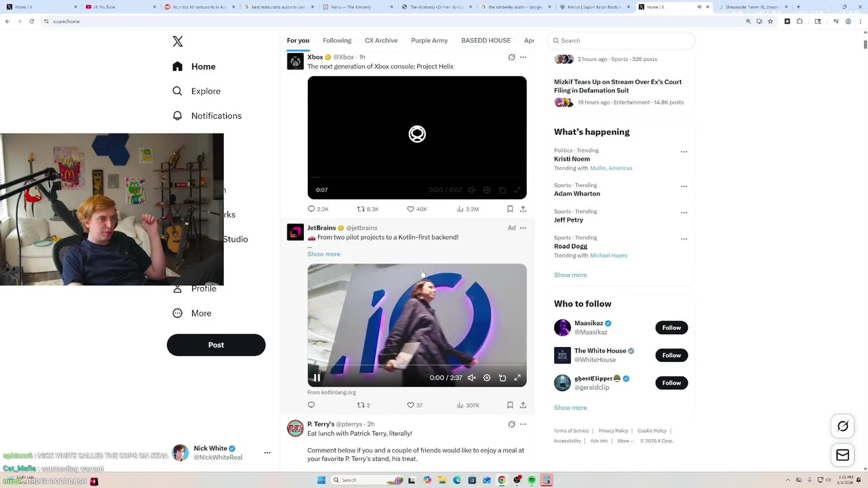Like the Xbox post with 40K likes
Image resolution: width=868 pixels, height=488 pixels.
click(x=416, y=209)
